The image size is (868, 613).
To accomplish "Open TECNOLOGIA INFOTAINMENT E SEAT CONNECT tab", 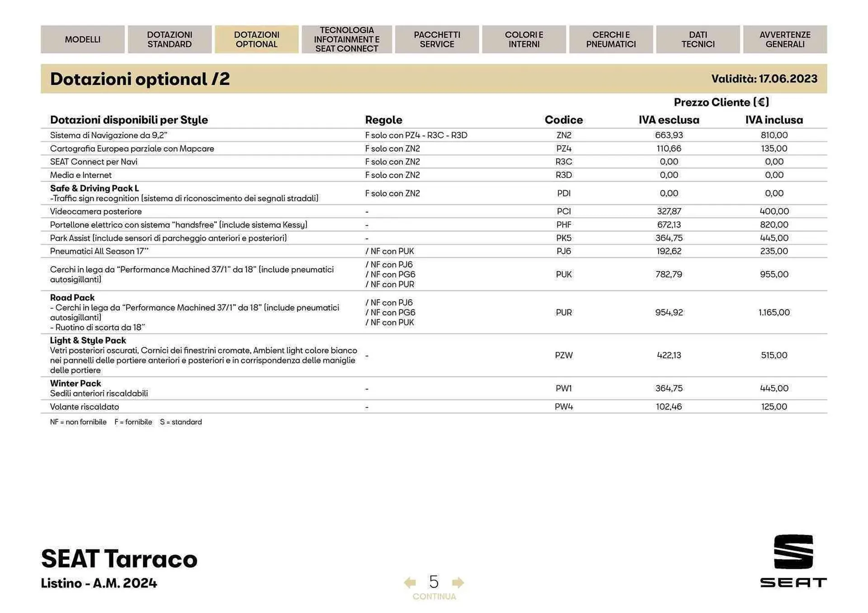I will [x=347, y=39].
